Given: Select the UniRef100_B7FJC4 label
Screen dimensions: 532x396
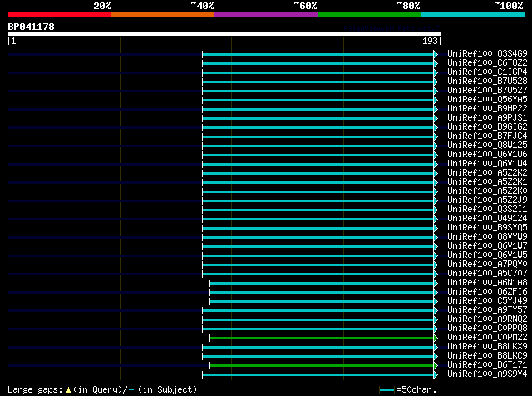Looking at the screenshot, I should 487,136.
